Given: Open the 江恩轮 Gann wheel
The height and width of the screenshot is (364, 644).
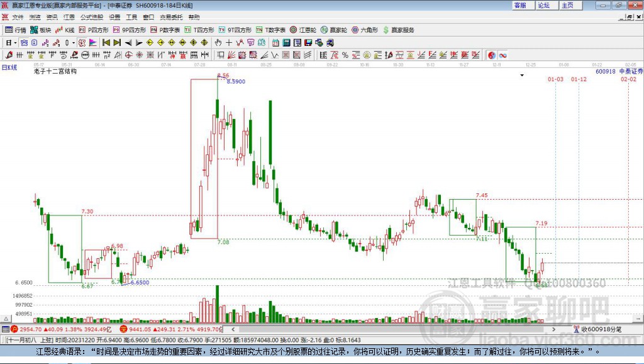Looking at the screenshot, I should pyautogui.click(x=303, y=30).
